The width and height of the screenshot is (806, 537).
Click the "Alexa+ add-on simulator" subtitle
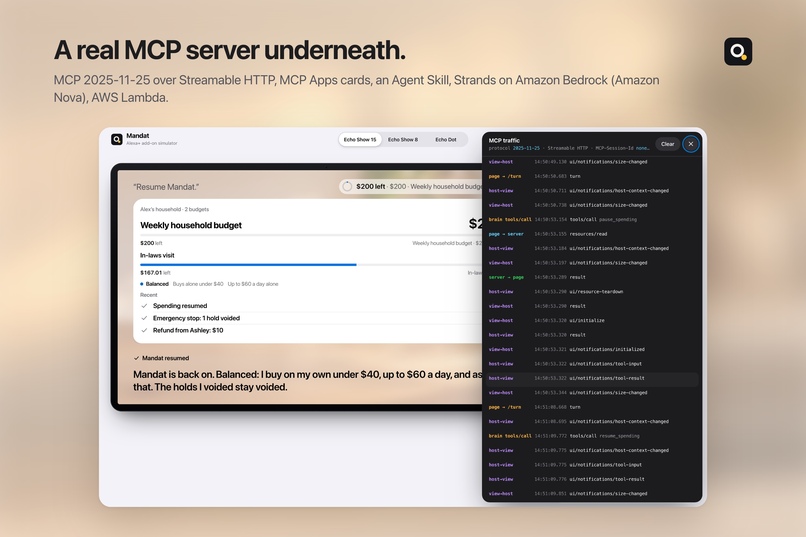pyautogui.click(x=152, y=143)
